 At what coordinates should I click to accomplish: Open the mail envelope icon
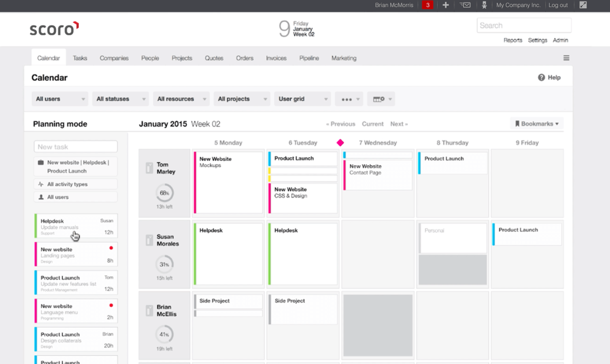click(466, 5)
